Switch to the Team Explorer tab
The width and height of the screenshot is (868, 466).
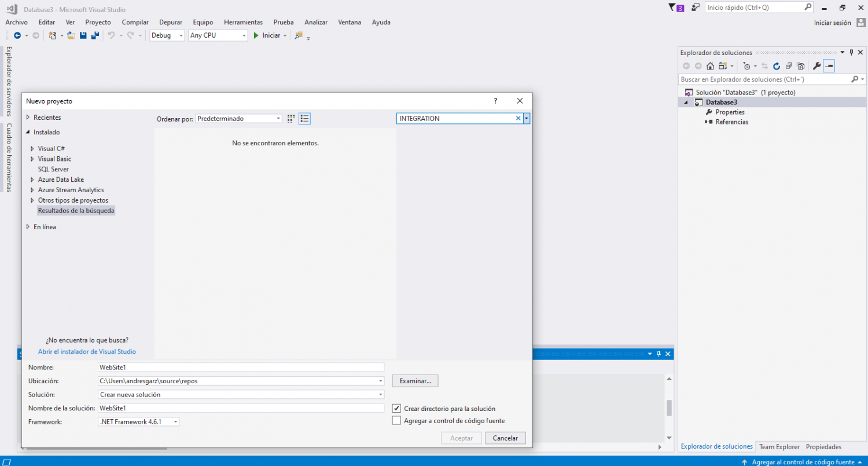pos(779,447)
